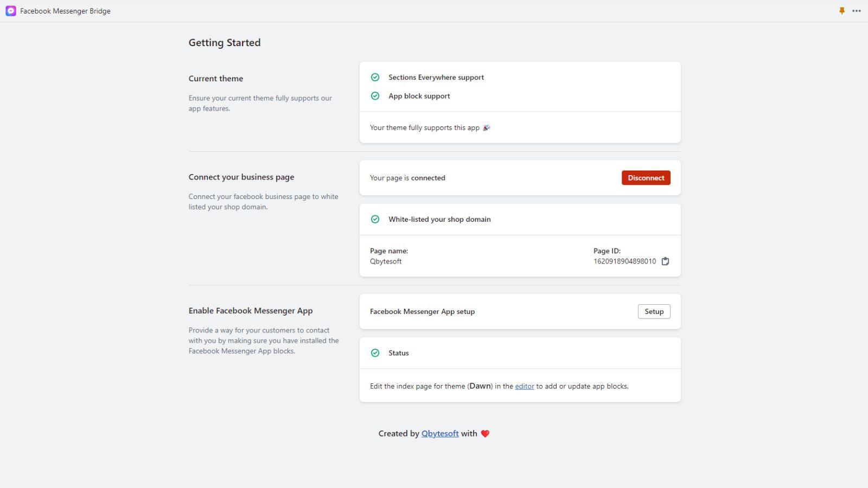Click the Getting Started heading
The height and width of the screenshot is (488, 868).
pyautogui.click(x=224, y=42)
